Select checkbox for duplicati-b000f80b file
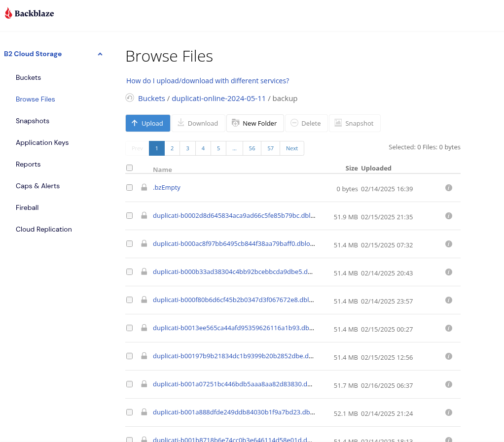 pyautogui.click(x=130, y=300)
